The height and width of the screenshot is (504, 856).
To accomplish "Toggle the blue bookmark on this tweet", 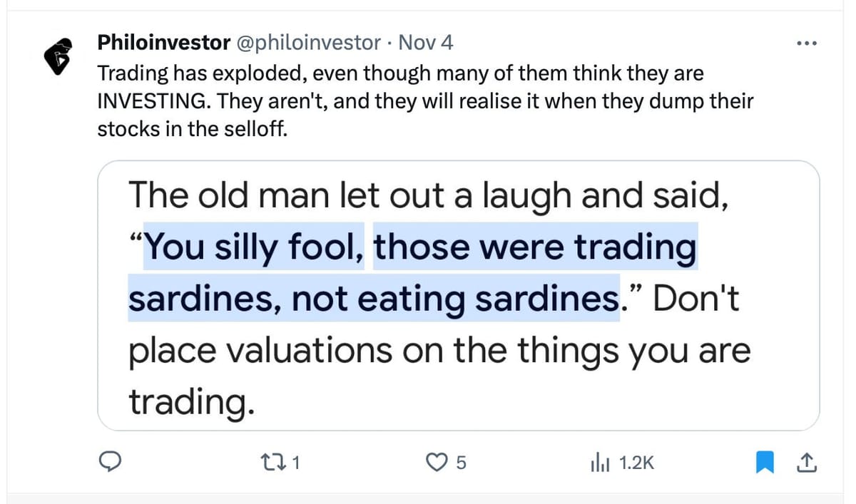I will pyautogui.click(x=765, y=463).
